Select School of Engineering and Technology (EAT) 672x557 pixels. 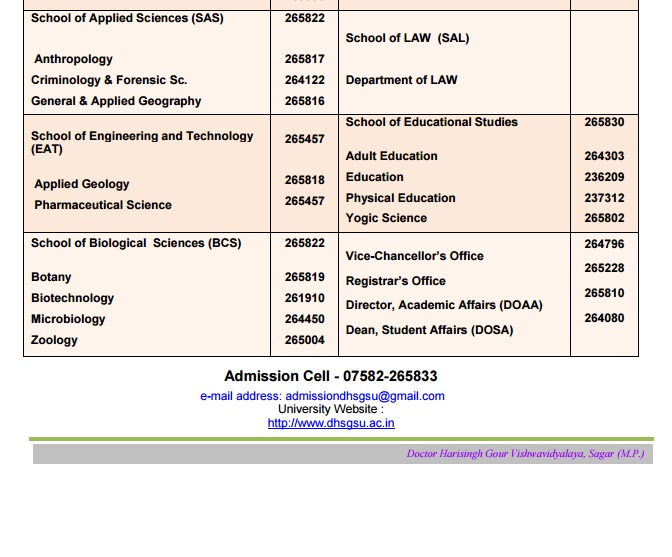click(142, 142)
